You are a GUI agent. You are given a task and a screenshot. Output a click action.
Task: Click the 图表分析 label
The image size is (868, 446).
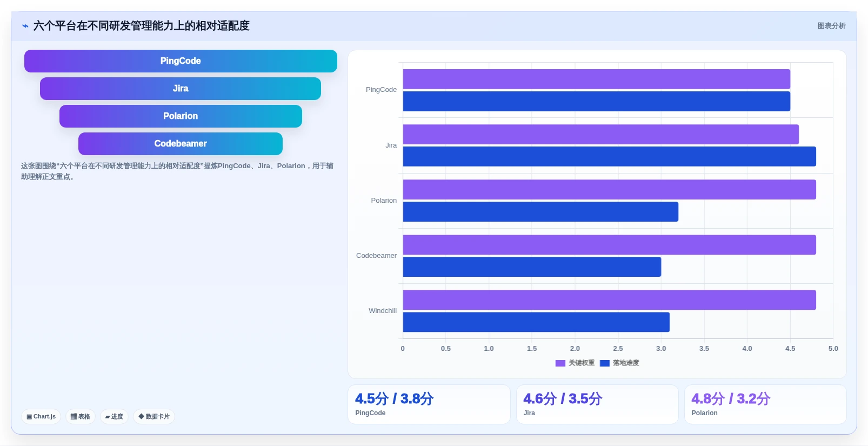tap(831, 26)
